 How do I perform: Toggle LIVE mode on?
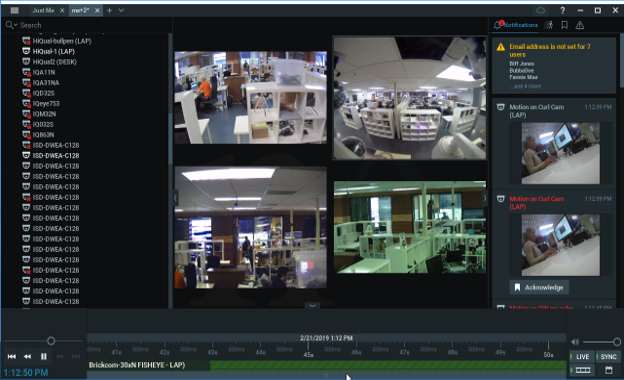[582, 357]
